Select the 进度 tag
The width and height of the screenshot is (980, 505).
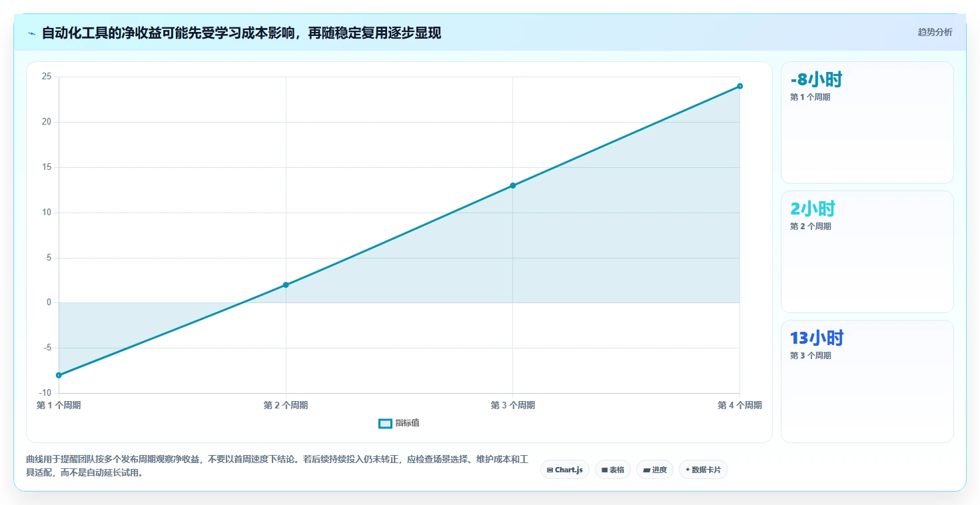click(x=655, y=470)
